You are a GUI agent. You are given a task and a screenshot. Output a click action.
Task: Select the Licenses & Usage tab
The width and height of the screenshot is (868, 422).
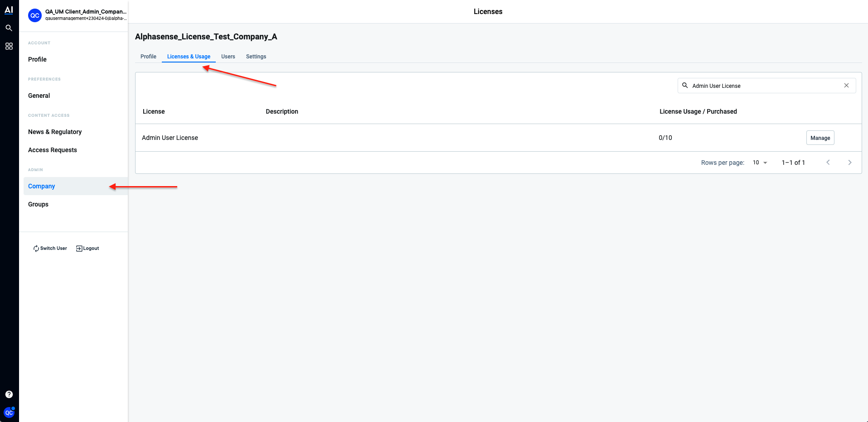pyautogui.click(x=189, y=57)
